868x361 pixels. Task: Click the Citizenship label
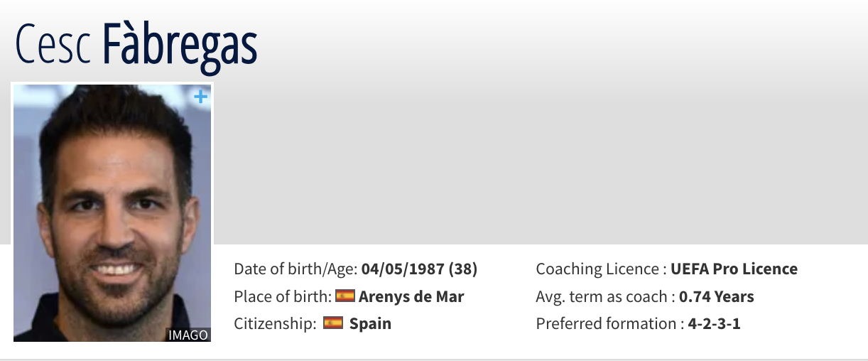coord(275,323)
